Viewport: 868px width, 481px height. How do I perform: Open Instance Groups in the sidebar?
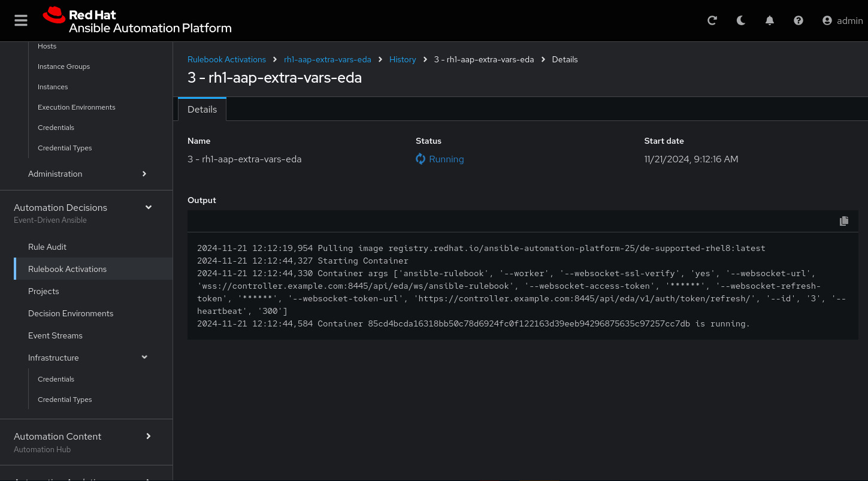tap(63, 66)
